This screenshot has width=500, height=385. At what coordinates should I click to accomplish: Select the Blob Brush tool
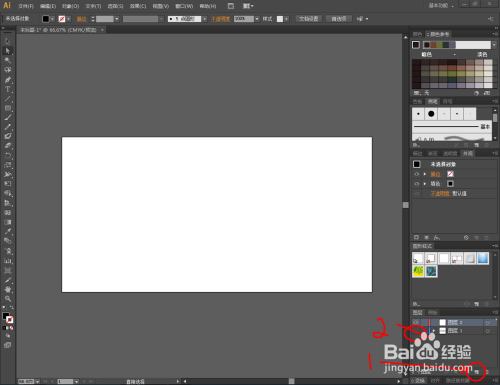click(7, 136)
